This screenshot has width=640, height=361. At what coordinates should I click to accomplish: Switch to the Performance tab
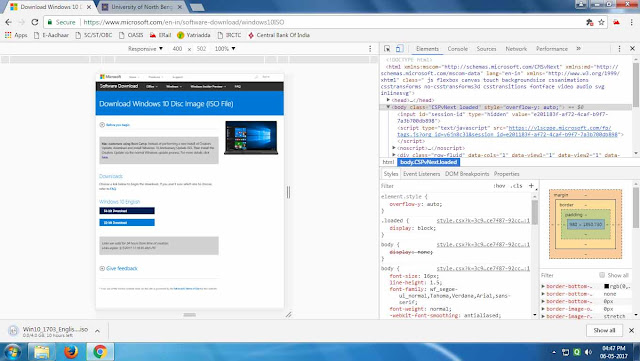[x=552, y=49]
